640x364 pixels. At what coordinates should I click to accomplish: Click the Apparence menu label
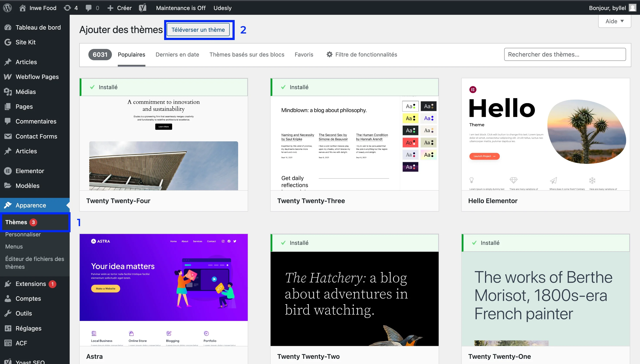pyautogui.click(x=31, y=205)
